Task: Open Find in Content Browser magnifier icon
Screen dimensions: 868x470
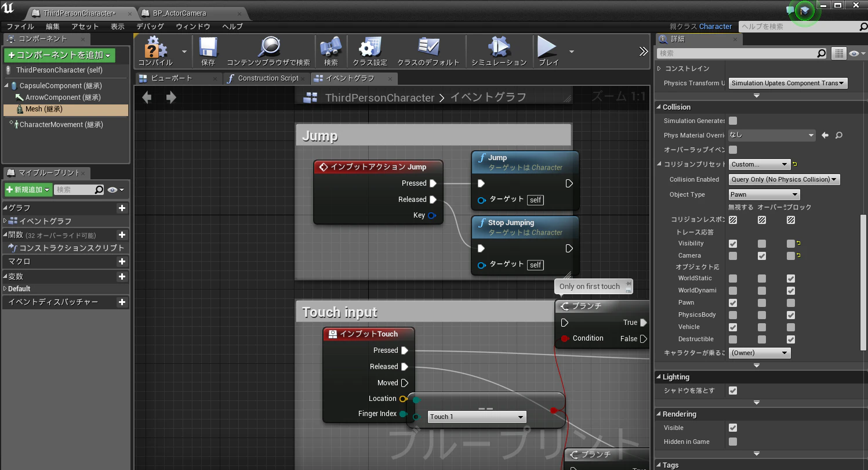Action: [x=268, y=48]
